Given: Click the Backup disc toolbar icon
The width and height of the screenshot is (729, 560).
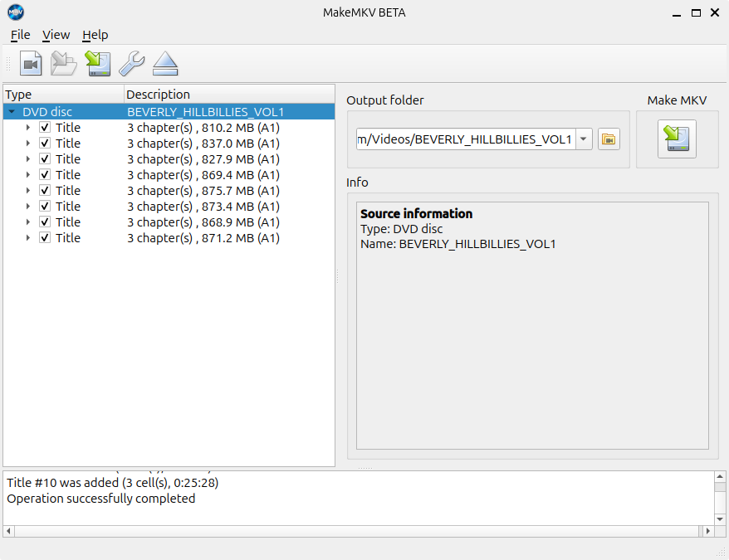Looking at the screenshot, I should point(98,63).
